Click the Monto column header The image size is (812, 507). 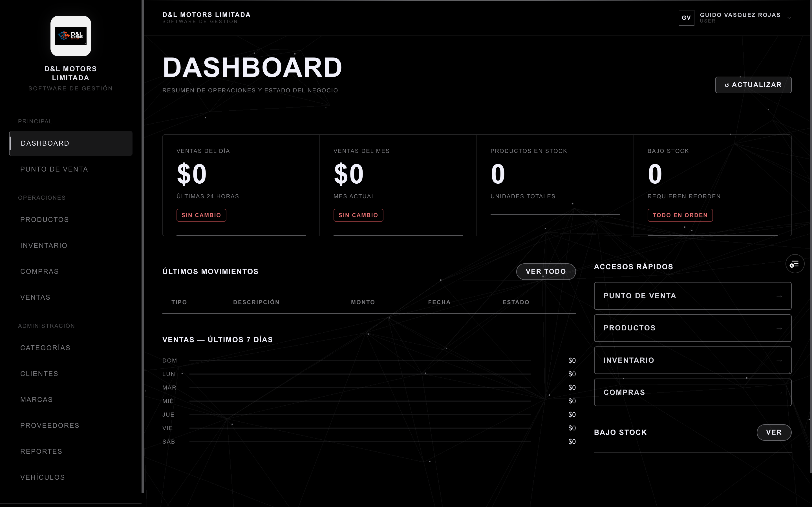coord(363,302)
